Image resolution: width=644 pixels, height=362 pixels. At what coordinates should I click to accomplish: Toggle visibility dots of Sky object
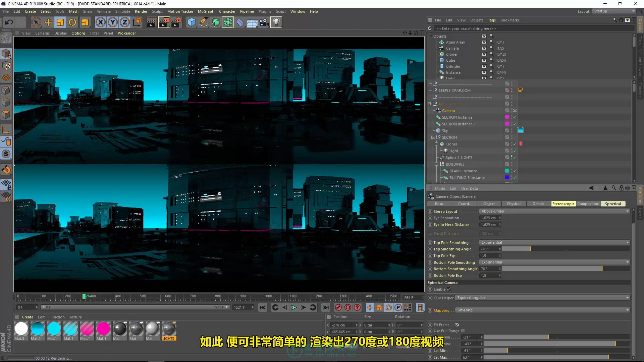pos(512,131)
